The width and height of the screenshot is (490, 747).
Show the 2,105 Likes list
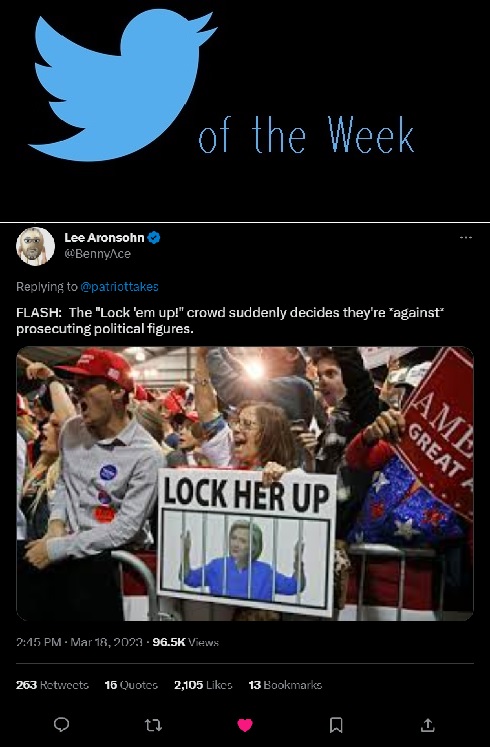[203, 685]
